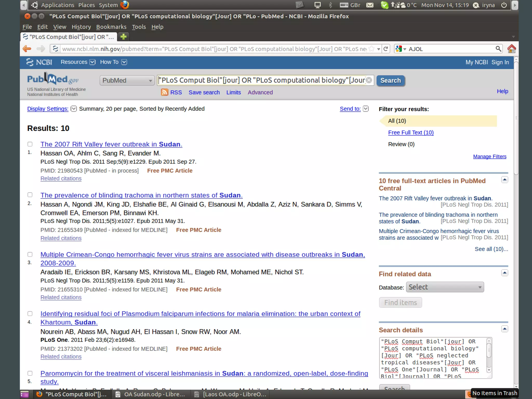Check the Rift Valley fever result checkbox
Viewport: 532px width, 399px height.
click(x=30, y=144)
